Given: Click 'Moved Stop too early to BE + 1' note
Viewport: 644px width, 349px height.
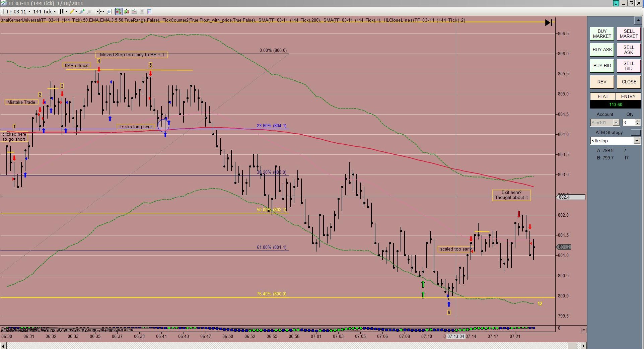Looking at the screenshot, I should [132, 55].
